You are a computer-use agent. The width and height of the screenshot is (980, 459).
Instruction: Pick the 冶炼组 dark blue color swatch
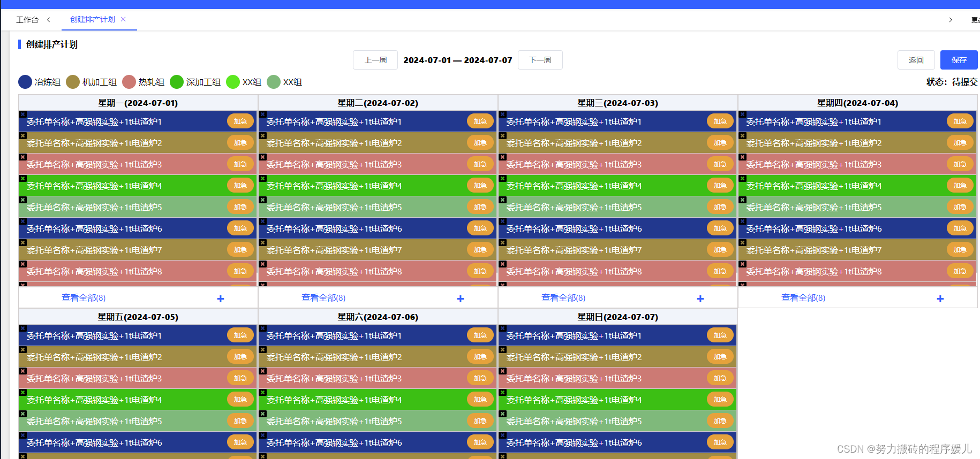[x=25, y=82]
